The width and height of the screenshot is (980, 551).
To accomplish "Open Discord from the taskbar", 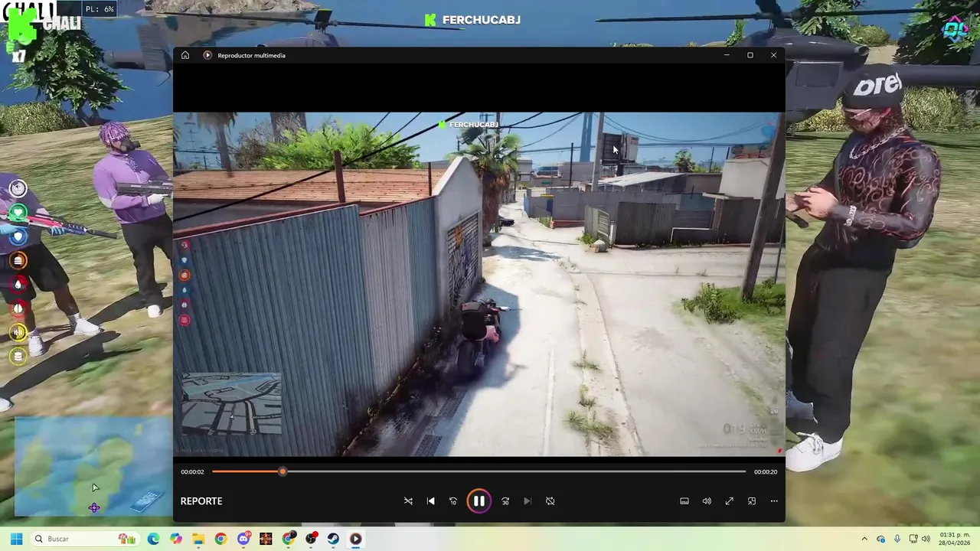I will pos(243,539).
